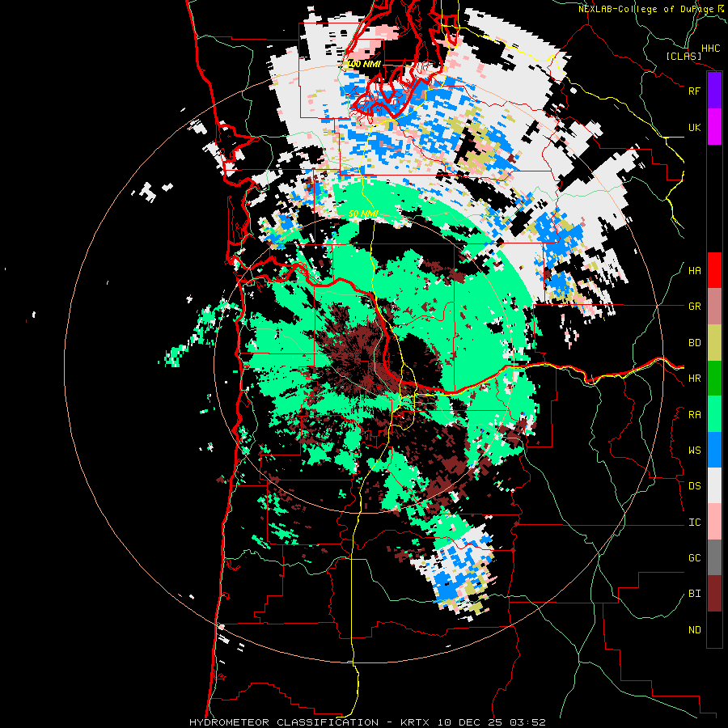This screenshot has width=728, height=728.
Task: Click the GR dusty-pink legend swatch
Action: [714, 307]
